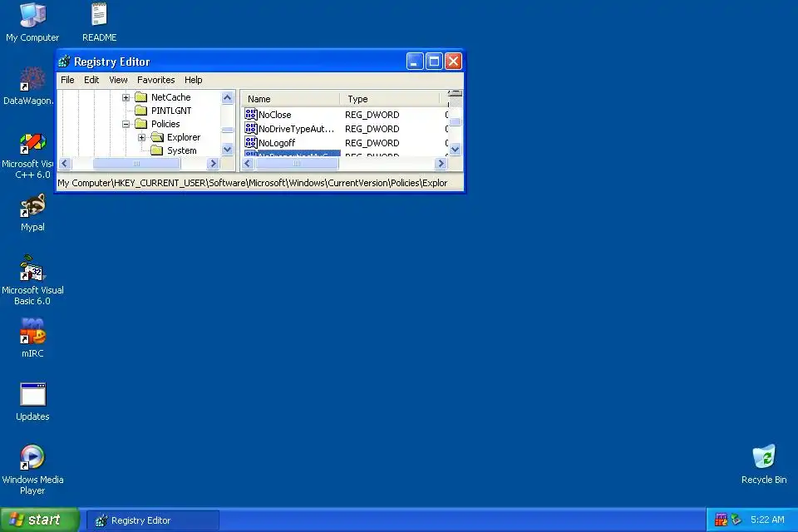The image size is (798, 532).
Task: Open the Favorites menu
Action: click(x=155, y=80)
